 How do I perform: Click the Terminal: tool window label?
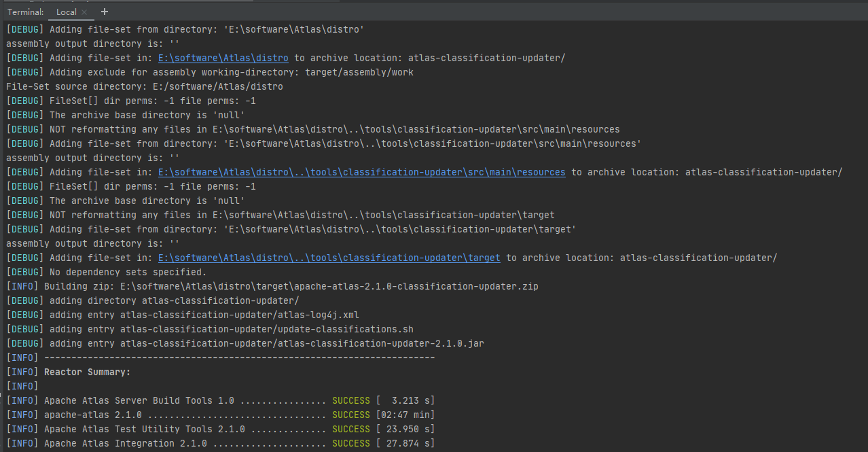[26, 12]
